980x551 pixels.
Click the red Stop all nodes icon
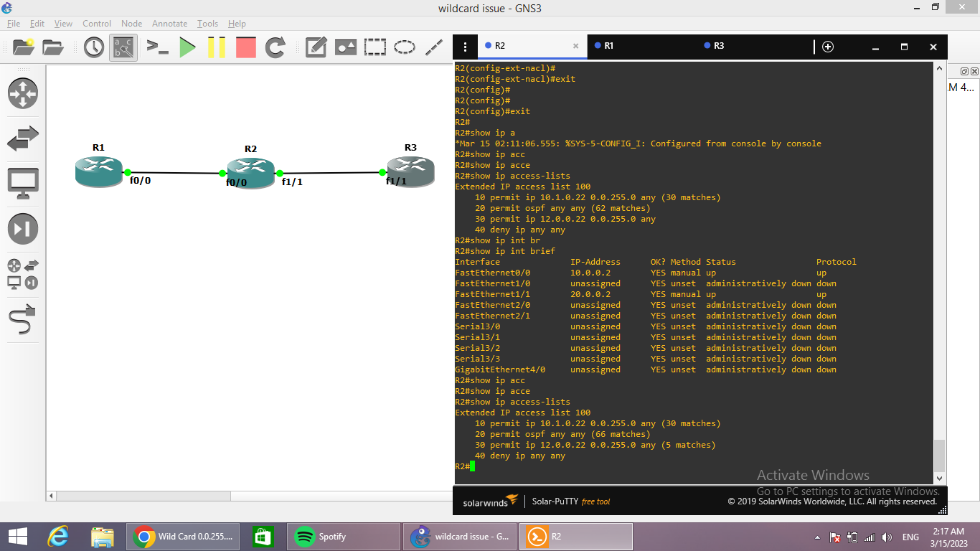[245, 46]
